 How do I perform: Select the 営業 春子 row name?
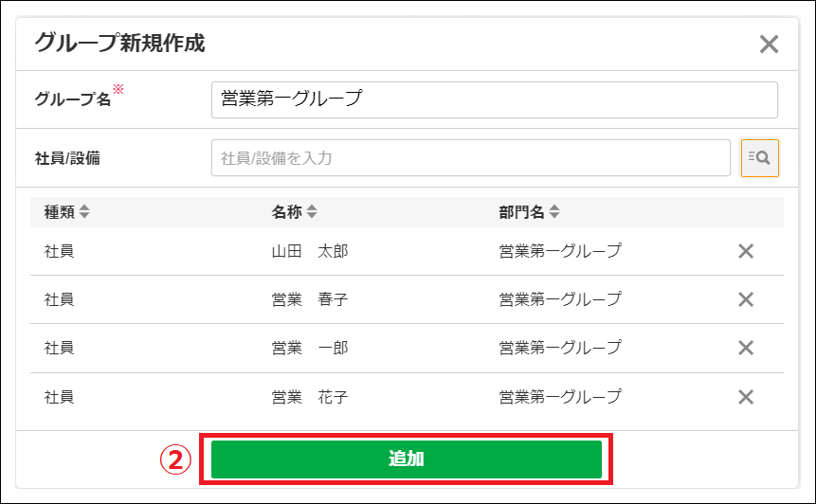(310, 299)
